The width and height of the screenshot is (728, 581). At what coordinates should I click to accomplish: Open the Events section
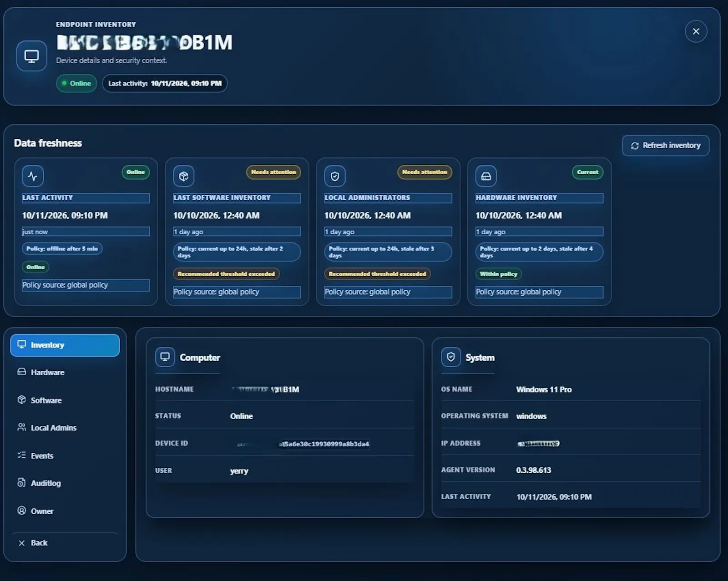pyautogui.click(x=65, y=455)
